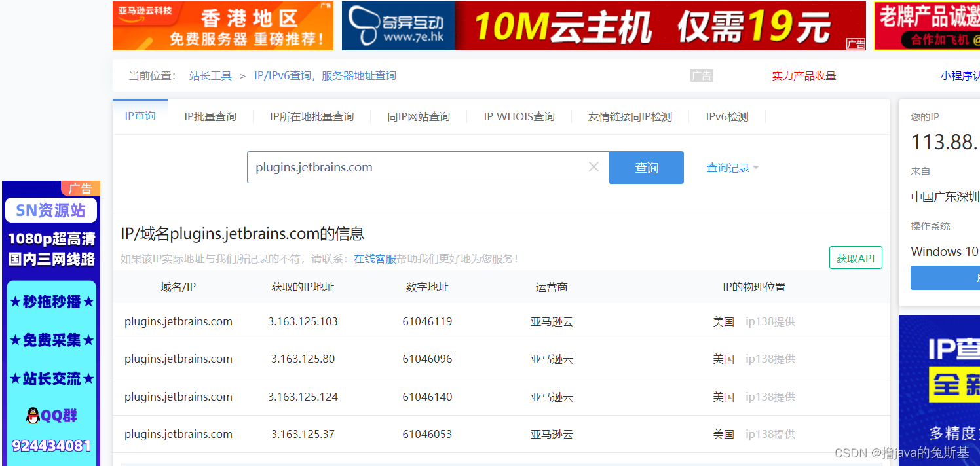Click ip138提供 in the 3.163.125.80 row
This screenshot has height=466, width=980.
point(770,359)
